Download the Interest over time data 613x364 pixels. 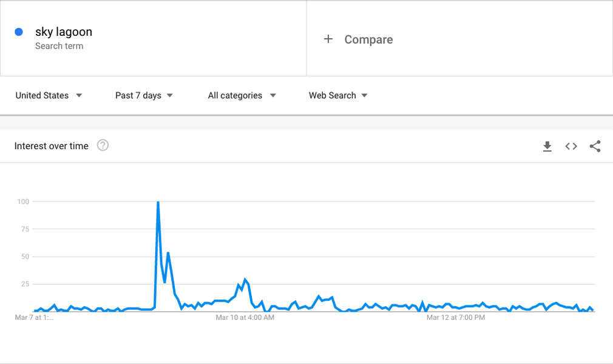tap(547, 146)
